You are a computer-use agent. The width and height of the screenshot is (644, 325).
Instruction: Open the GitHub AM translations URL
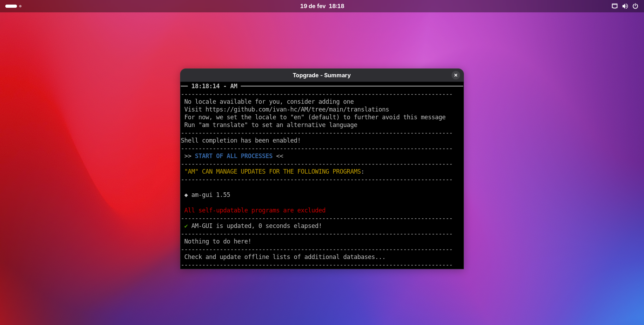297,109
